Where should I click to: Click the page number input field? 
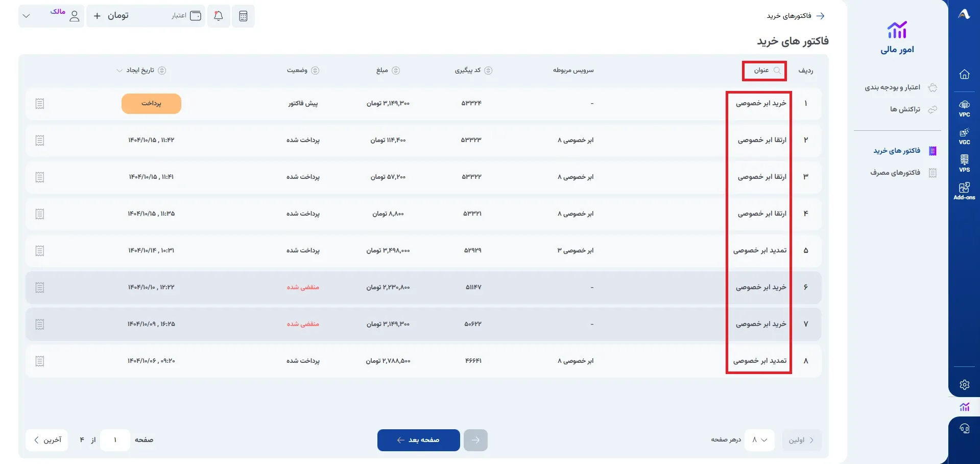click(115, 440)
